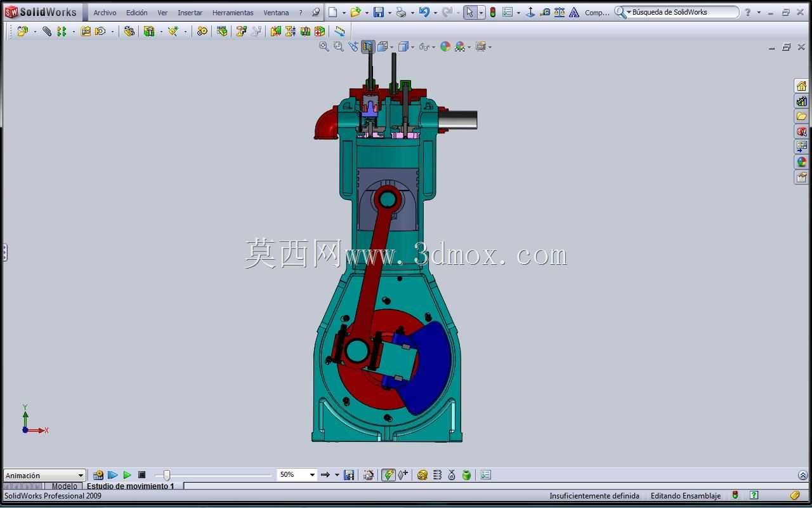Open the Ver menu
The width and height of the screenshot is (812, 508).
(x=162, y=13)
